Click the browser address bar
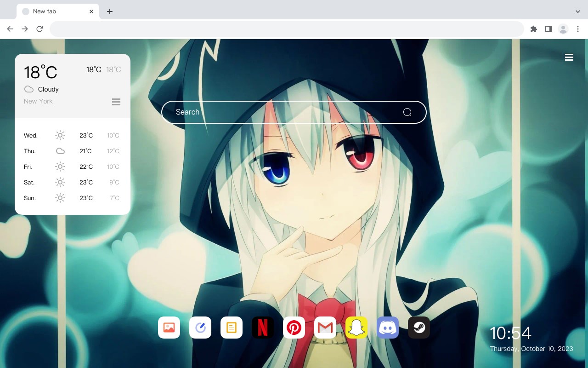Viewport: 588px width, 368px height. [287, 29]
